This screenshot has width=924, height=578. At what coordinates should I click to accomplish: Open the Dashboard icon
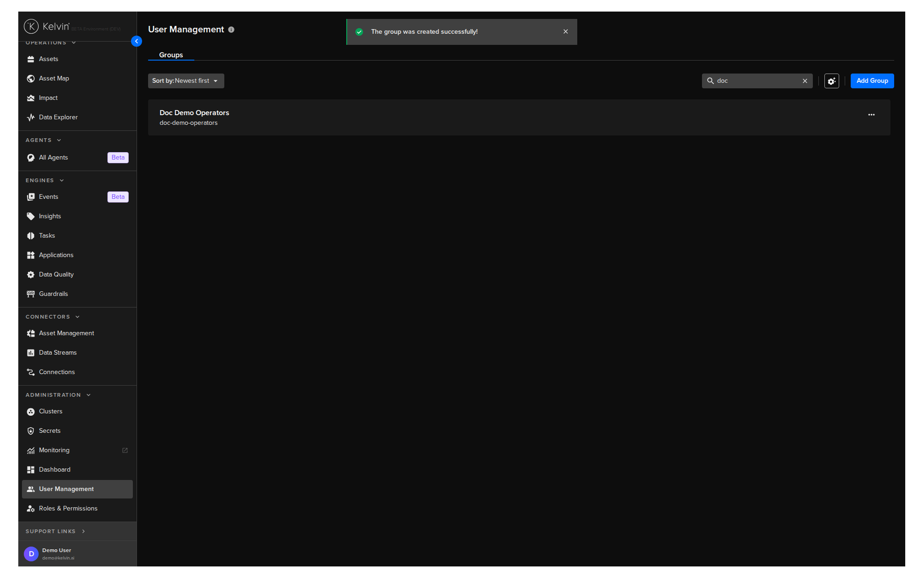tap(31, 470)
